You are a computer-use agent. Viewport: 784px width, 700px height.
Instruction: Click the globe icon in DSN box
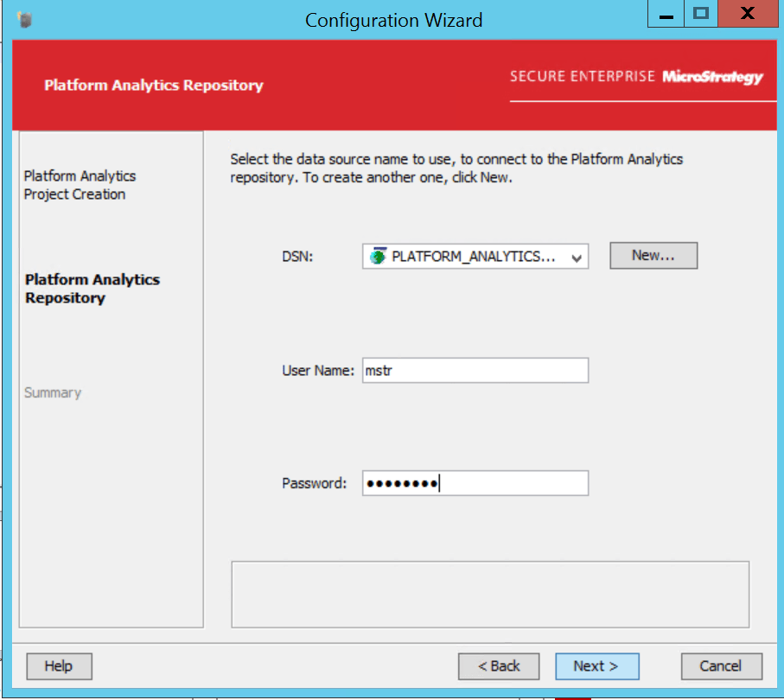click(378, 257)
